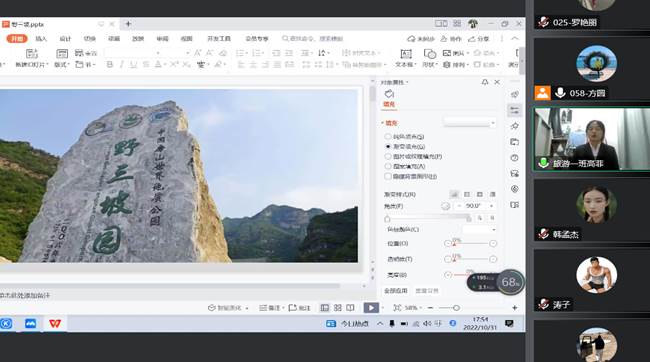The width and height of the screenshot is (650, 362).
Task: Toggle the notes (备注) pane button
Action: [x=271, y=308]
